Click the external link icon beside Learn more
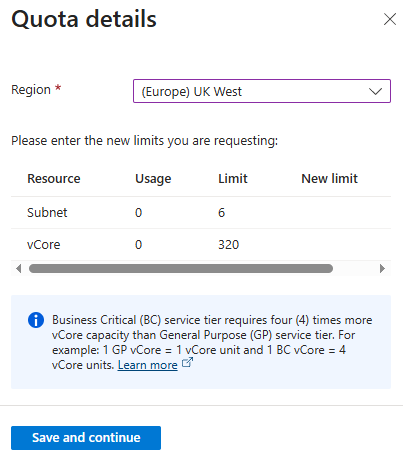Screen dimensions: 403x460 point(187,362)
